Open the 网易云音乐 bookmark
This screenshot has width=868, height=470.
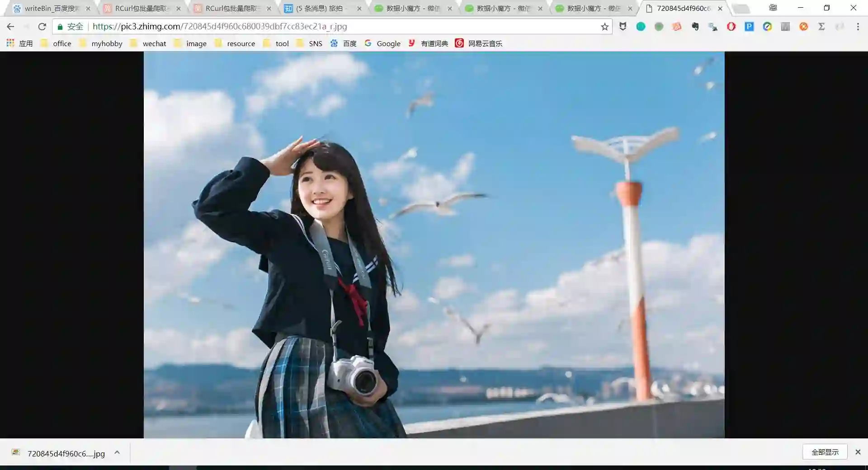(479, 43)
